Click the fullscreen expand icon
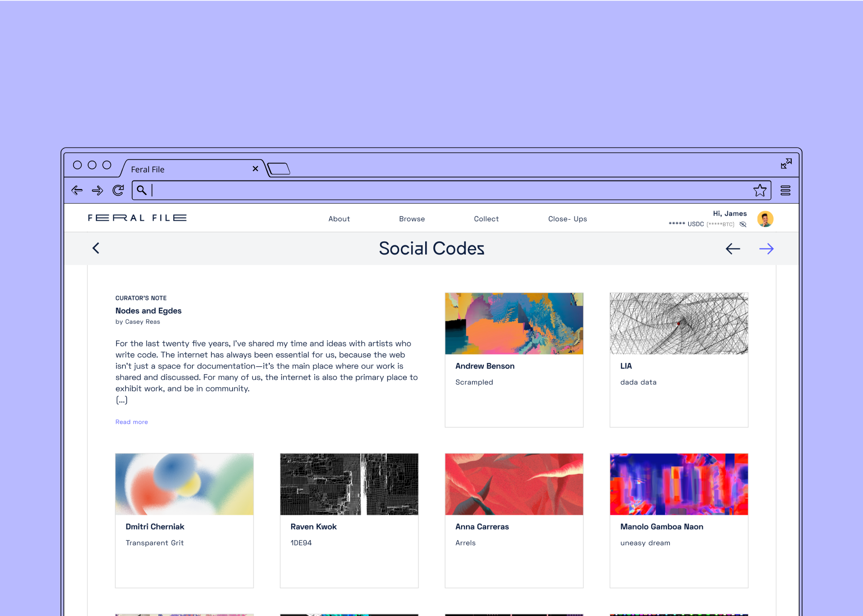This screenshot has height=616, width=863. (786, 164)
